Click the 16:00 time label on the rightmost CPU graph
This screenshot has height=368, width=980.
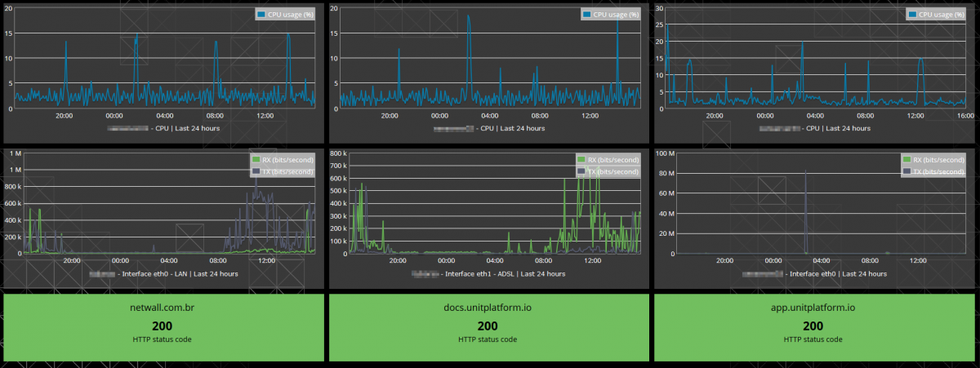tap(964, 116)
